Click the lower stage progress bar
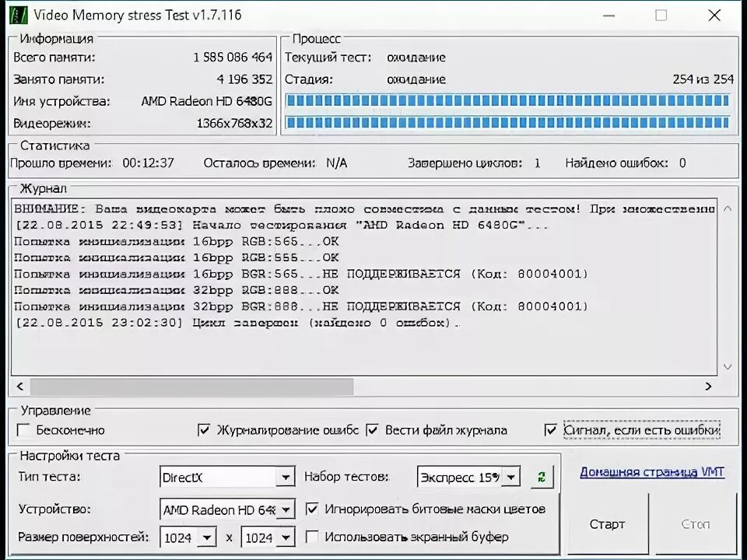The width and height of the screenshot is (747, 560). click(507, 122)
